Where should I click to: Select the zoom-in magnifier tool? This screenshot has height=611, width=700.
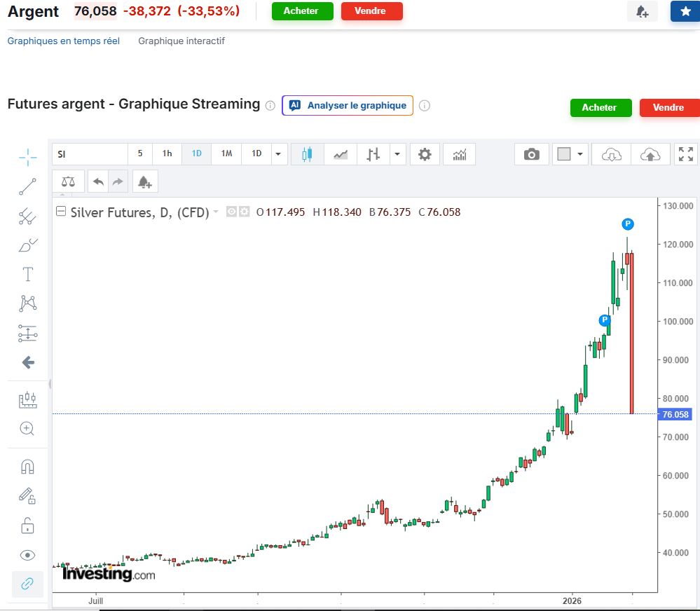pos(27,429)
